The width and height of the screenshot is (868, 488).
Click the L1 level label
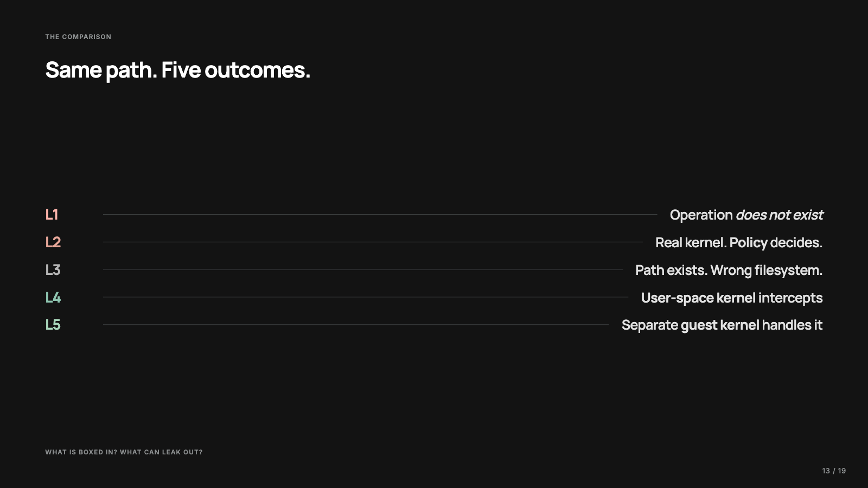click(x=52, y=215)
